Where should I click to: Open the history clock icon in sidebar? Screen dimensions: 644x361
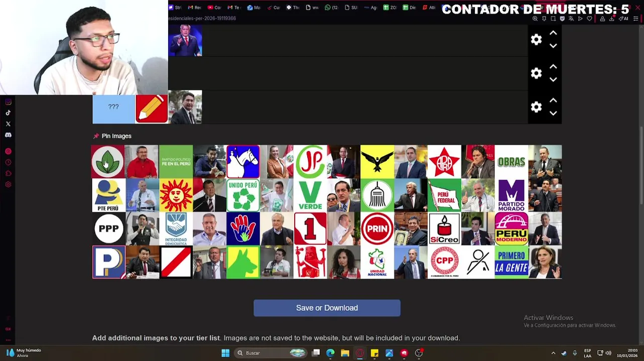click(8, 162)
